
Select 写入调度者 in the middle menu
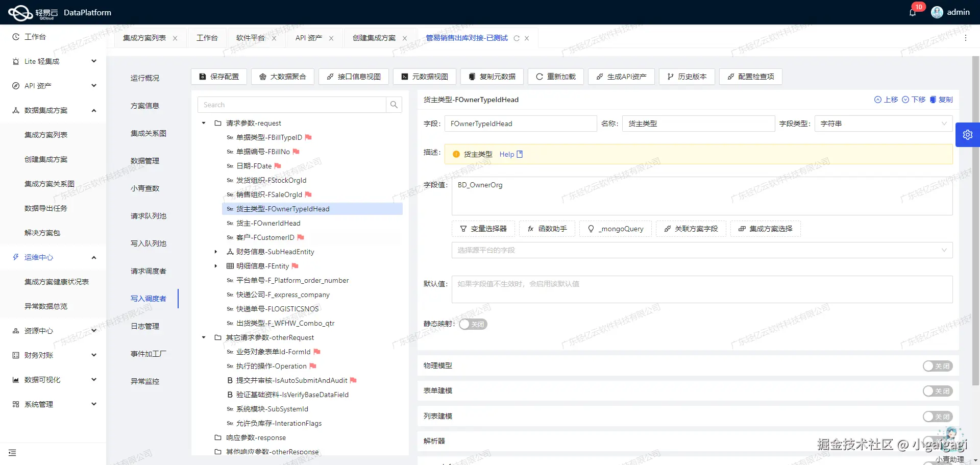pyautogui.click(x=149, y=299)
